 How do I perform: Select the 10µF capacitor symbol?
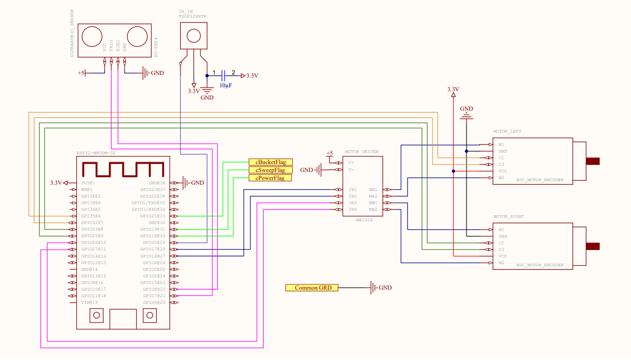tap(223, 76)
